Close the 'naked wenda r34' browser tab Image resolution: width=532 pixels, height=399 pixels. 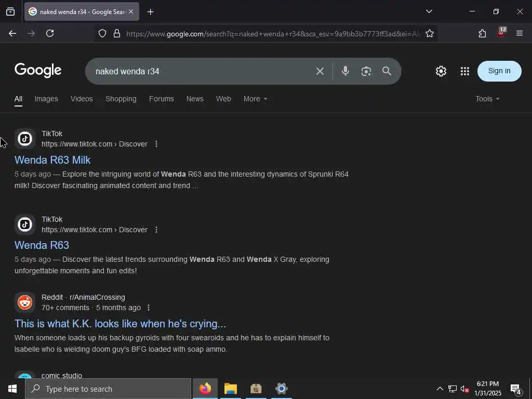pos(131,11)
